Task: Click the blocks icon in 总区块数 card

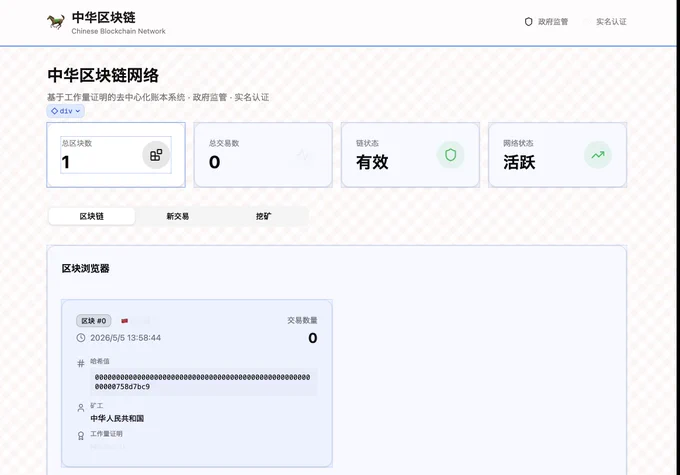Action: [156, 155]
